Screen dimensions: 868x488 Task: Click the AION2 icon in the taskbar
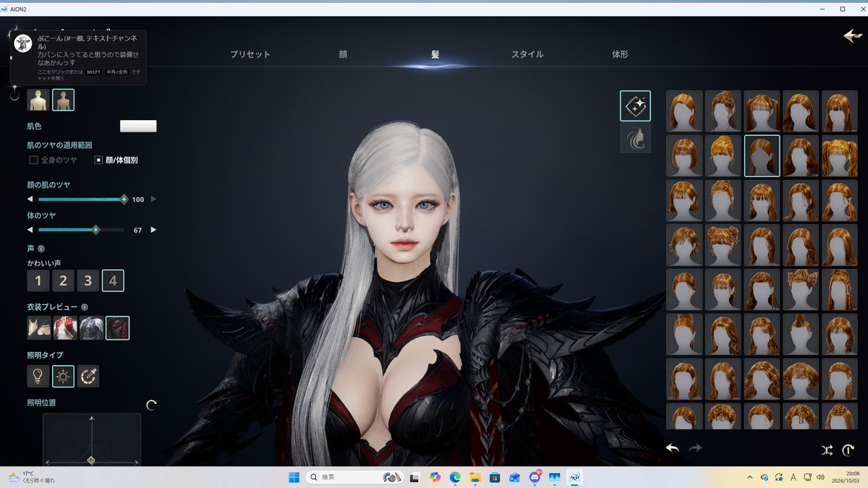coord(574,477)
